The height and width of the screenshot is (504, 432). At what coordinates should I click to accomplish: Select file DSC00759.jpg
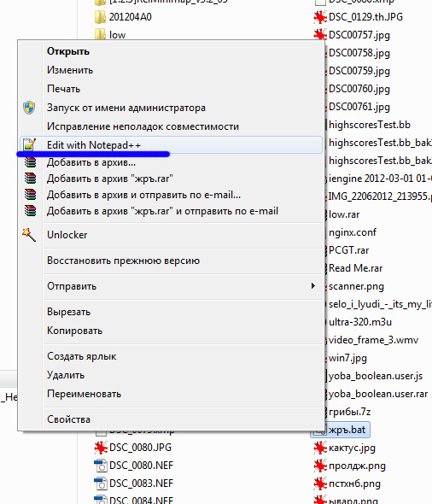pyautogui.click(x=359, y=71)
